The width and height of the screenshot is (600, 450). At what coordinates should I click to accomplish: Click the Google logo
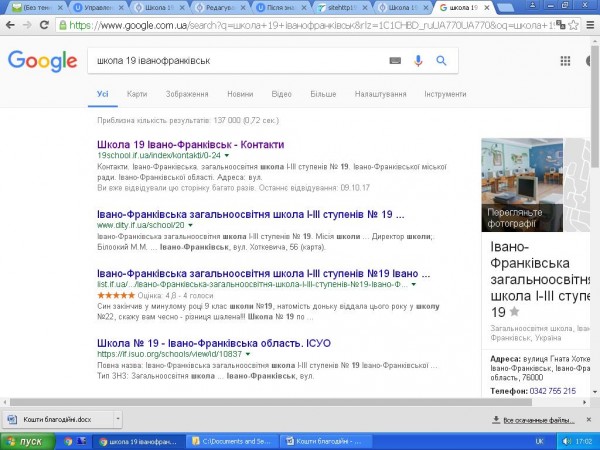point(42,61)
